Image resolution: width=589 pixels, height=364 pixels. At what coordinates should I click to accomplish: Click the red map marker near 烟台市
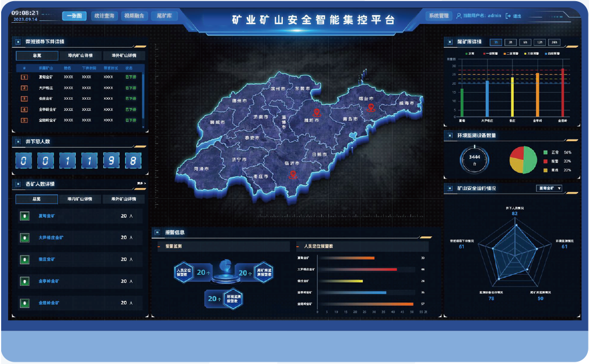[x=370, y=107]
